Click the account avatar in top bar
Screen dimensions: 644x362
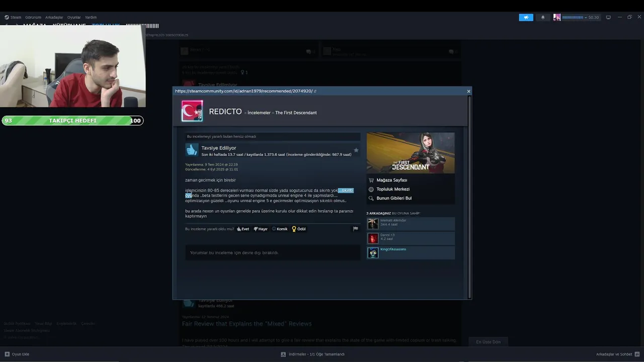(x=557, y=17)
